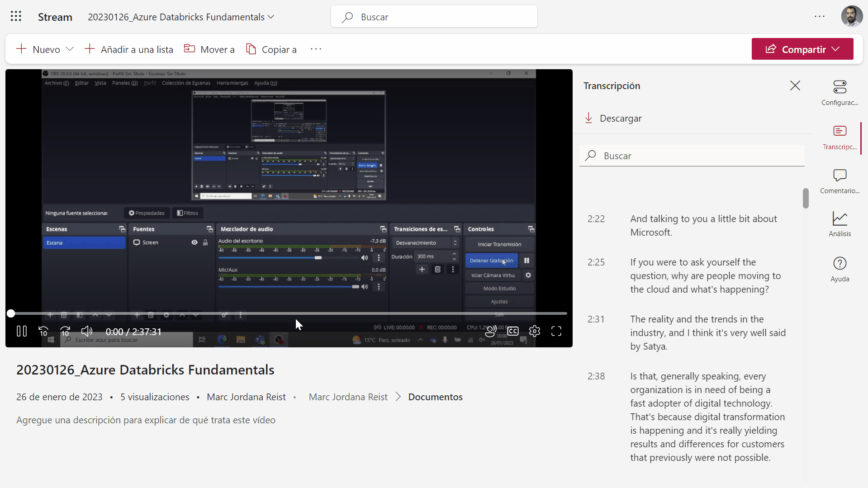
Task: Click Copiar a
Action: pyautogui.click(x=271, y=49)
